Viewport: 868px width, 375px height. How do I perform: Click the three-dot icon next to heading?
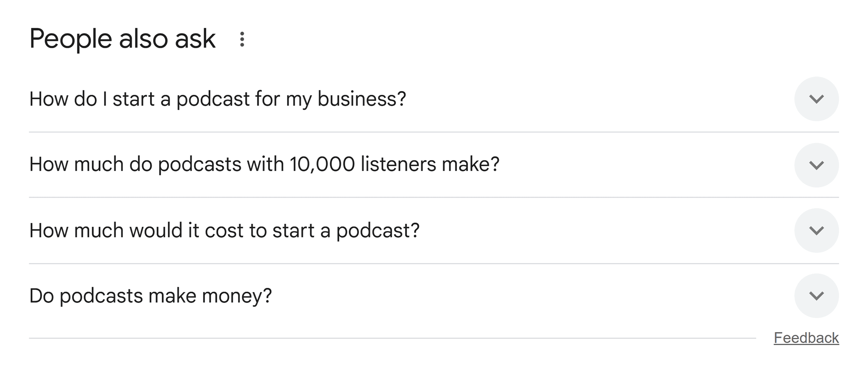pos(242,39)
